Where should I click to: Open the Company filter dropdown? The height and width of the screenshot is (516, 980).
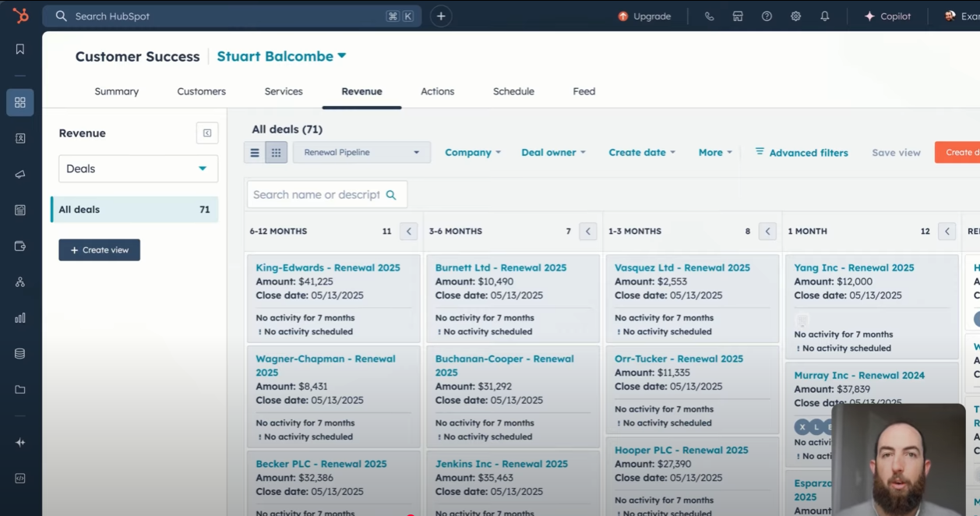(x=473, y=153)
